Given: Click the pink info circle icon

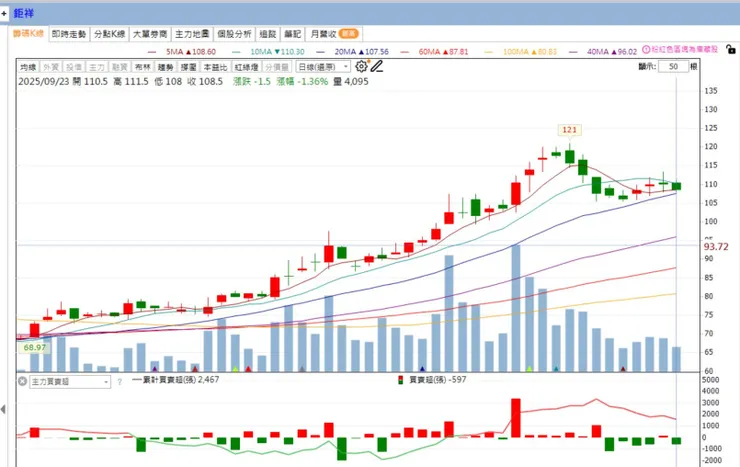Looking at the screenshot, I should [646, 49].
